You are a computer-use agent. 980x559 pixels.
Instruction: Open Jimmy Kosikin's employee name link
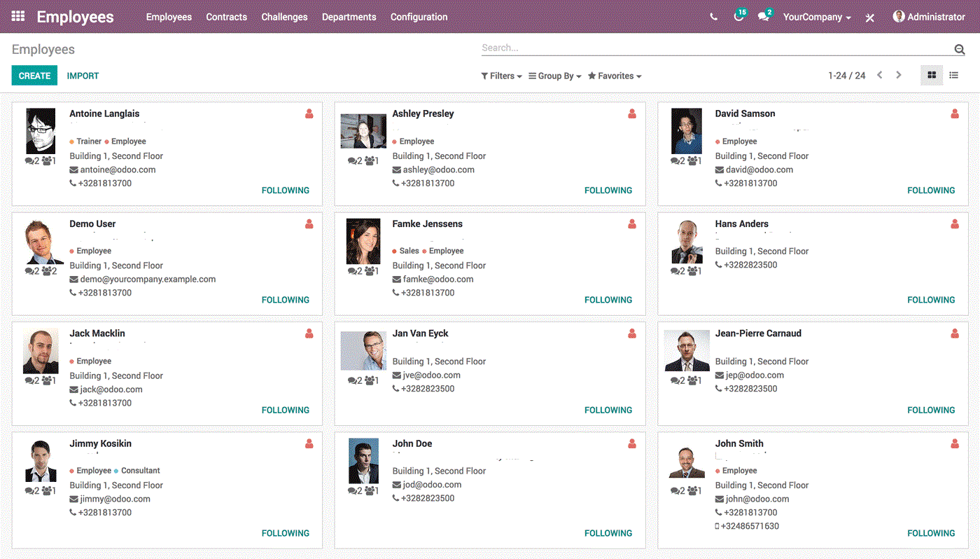pyautogui.click(x=100, y=443)
